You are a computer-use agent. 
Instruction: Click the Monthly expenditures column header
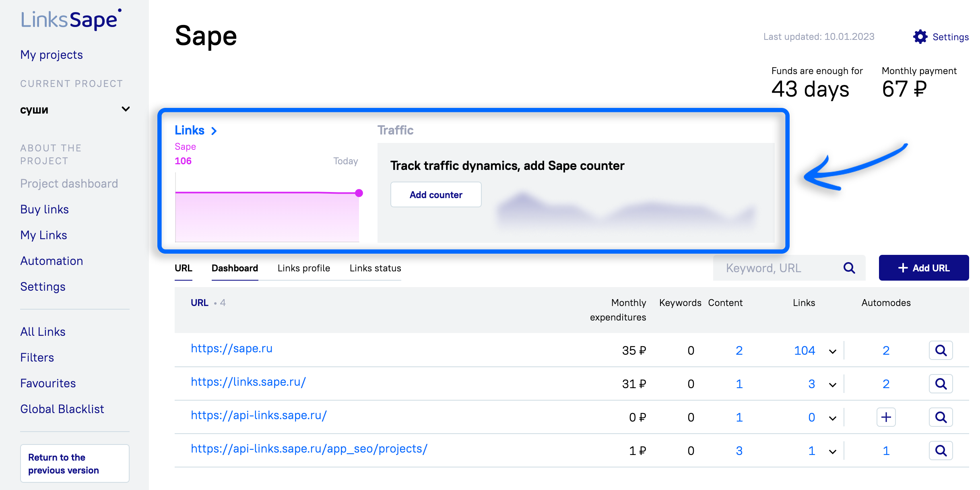coord(618,310)
